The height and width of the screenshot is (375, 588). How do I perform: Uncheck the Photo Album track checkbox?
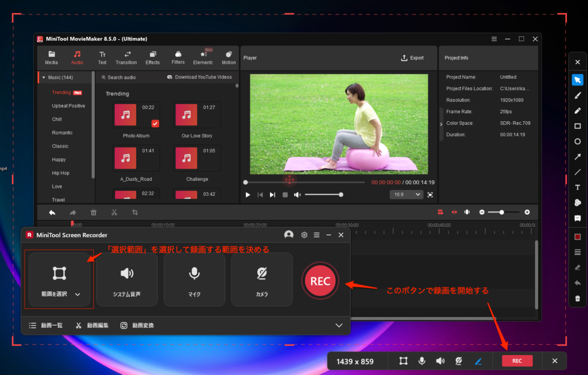[155, 123]
